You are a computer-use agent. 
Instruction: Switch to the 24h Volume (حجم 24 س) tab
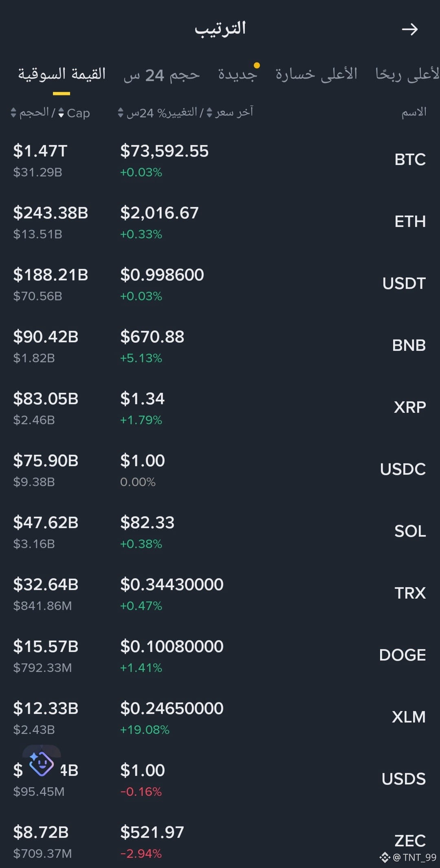(x=162, y=75)
